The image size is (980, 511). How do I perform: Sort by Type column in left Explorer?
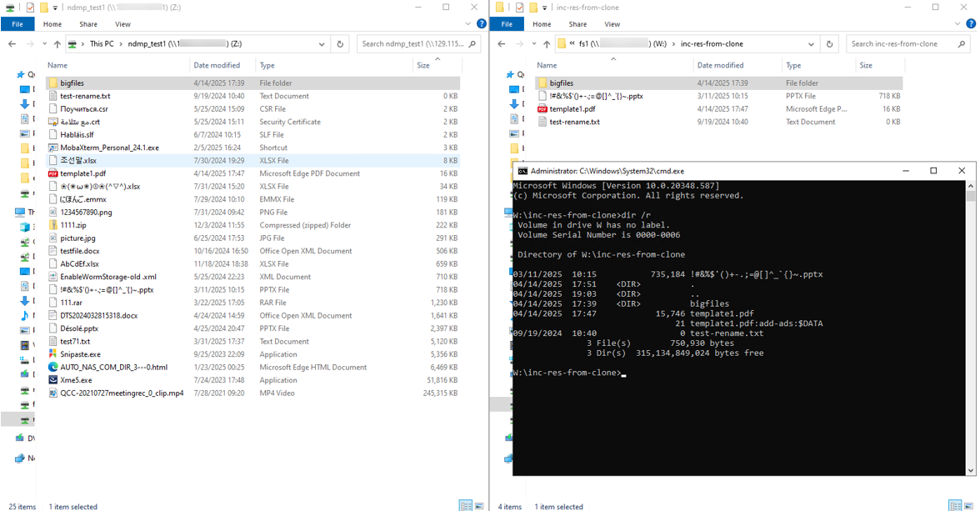coord(334,65)
